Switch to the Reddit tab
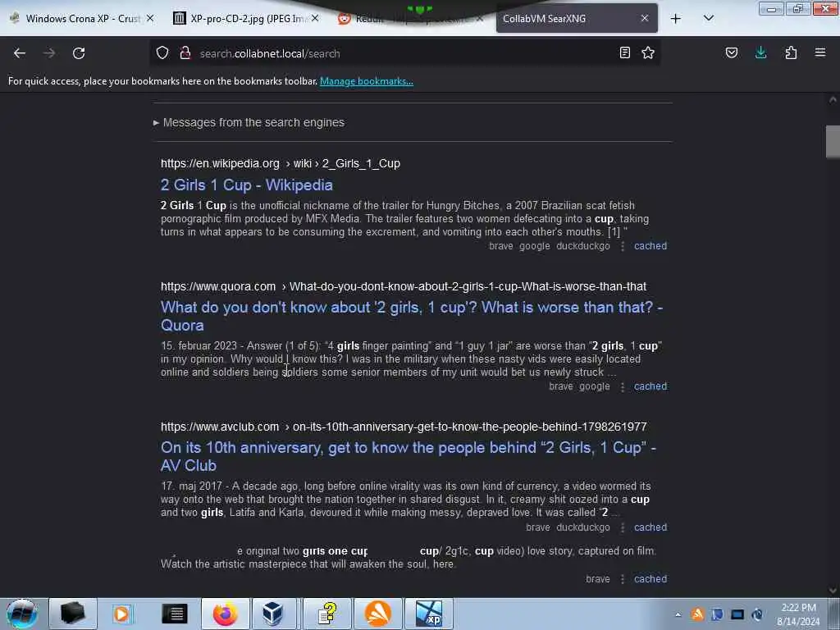 click(x=410, y=19)
